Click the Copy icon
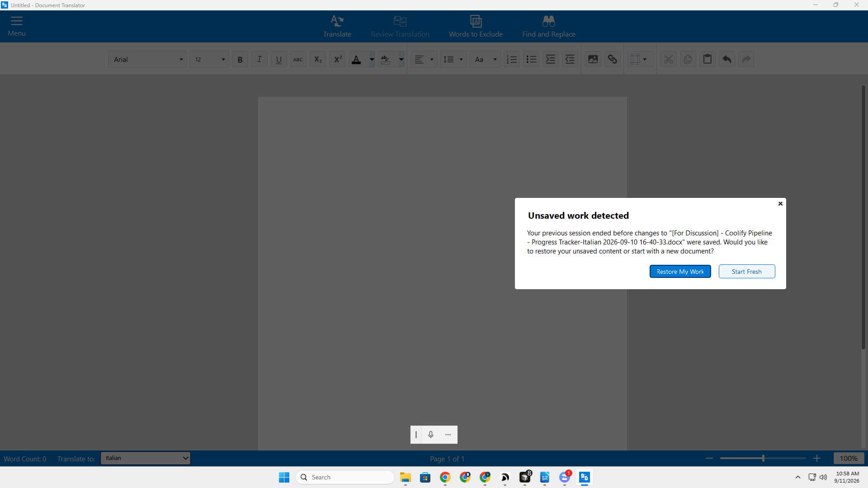Image resolution: width=868 pixels, height=488 pixels. (x=688, y=59)
